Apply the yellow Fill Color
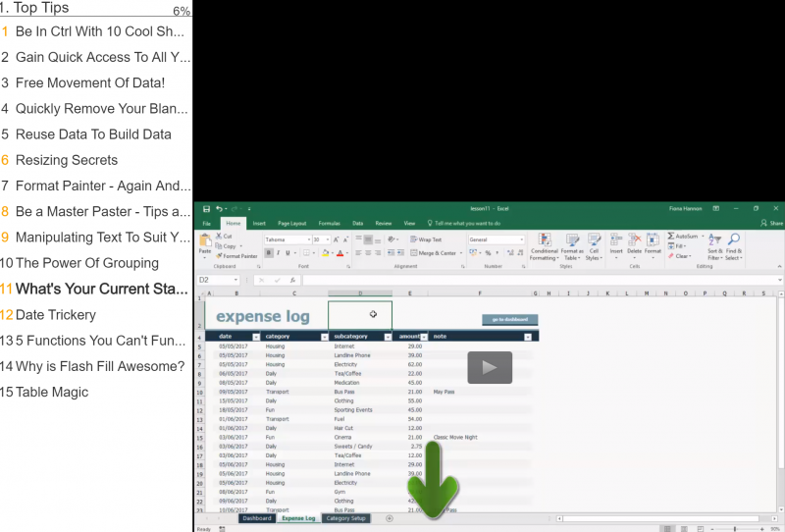The height and width of the screenshot is (532, 785). pyautogui.click(x=326, y=253)
